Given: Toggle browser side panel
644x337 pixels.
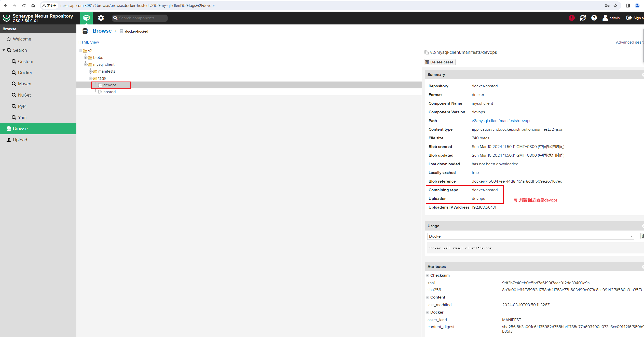Looking at the screenshot, I should 628,5.
